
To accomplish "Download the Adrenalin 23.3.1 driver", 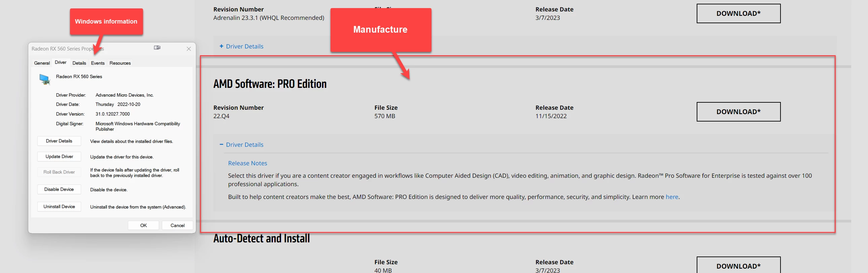I will click(738, 13).
